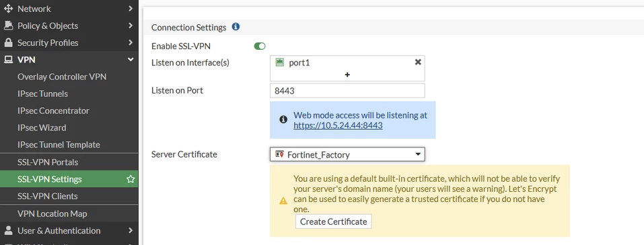Select SSL-VPN Settings menu item
This screenshot has width=644, height=245.
69,179
